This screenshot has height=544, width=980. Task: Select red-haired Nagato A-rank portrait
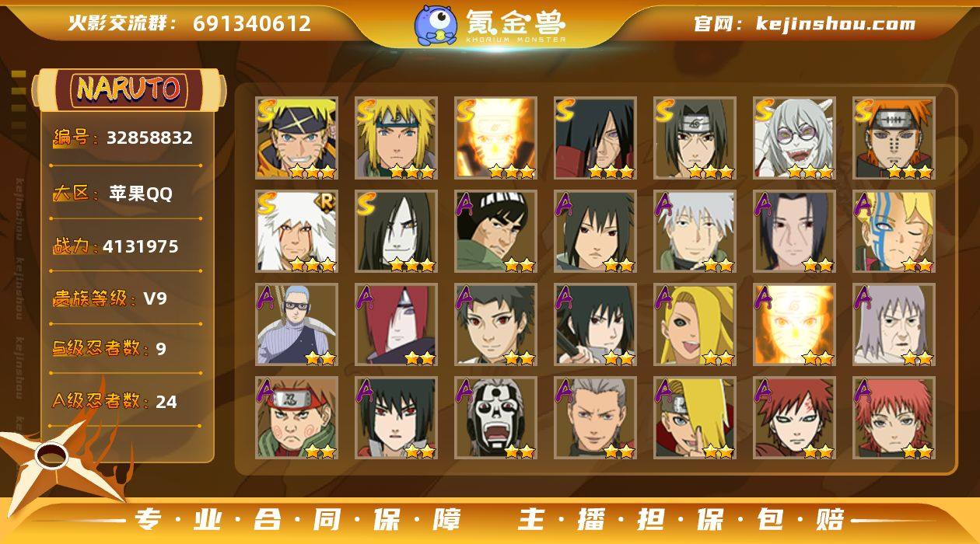pyautogui.click(x=397, y=325)
